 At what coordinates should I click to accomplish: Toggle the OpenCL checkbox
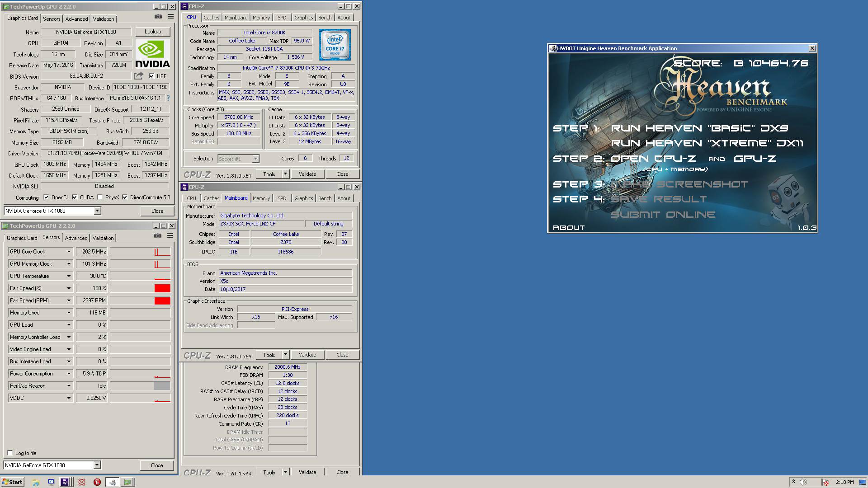tap(46, 197)
